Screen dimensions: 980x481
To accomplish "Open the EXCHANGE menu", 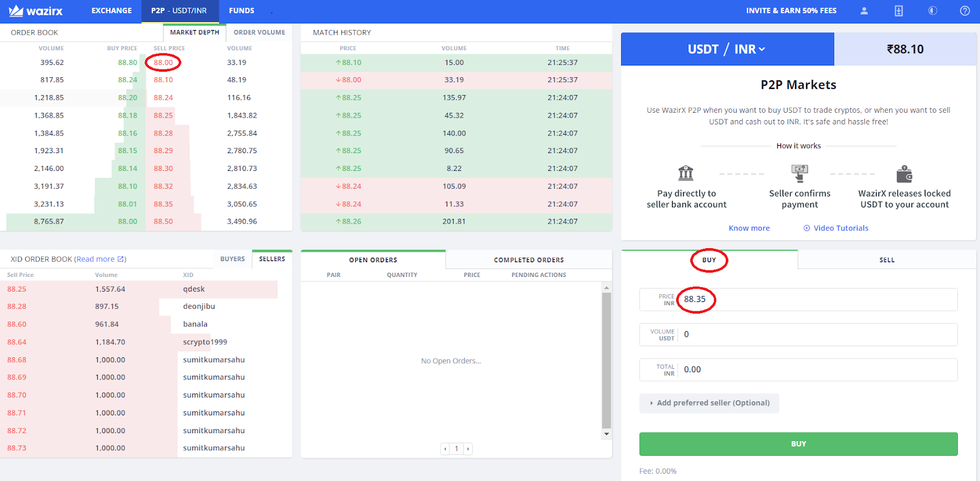I will (111, 11).
